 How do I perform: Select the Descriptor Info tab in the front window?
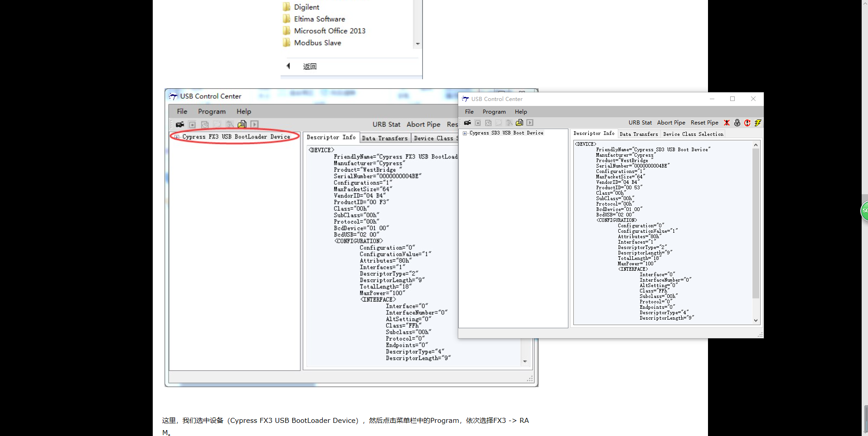click(594, 133)
